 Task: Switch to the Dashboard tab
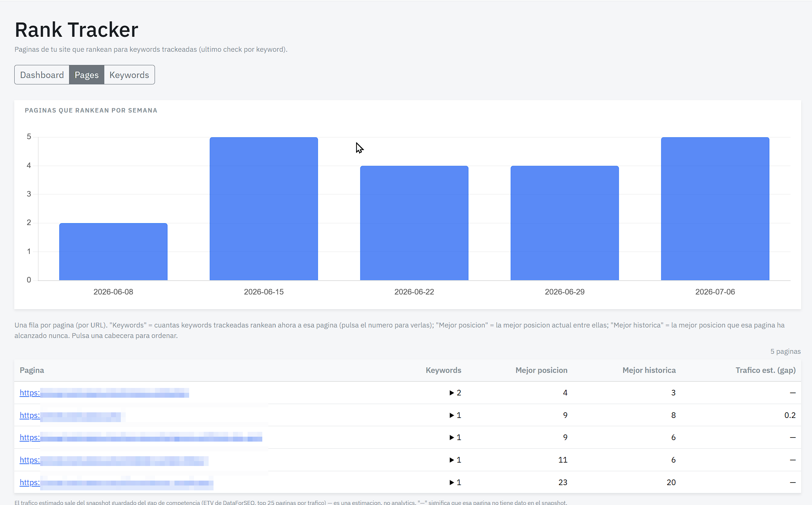point(42,75)
